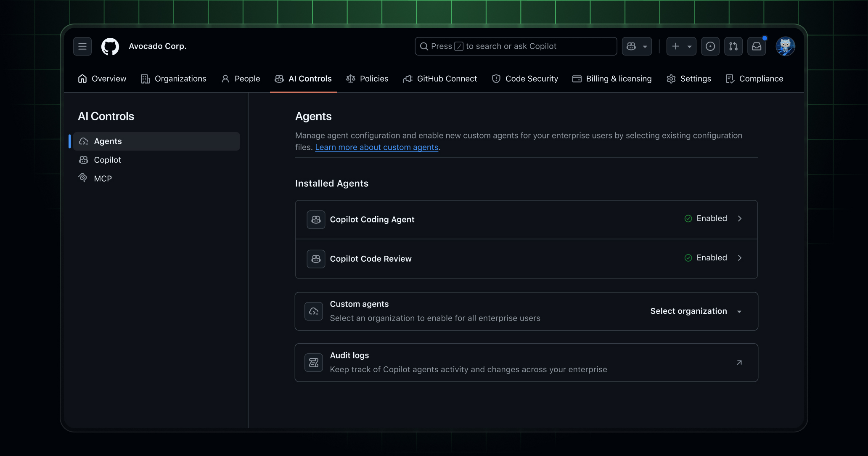
Task: Switch to the Policies tab
Action: [374, 79]
